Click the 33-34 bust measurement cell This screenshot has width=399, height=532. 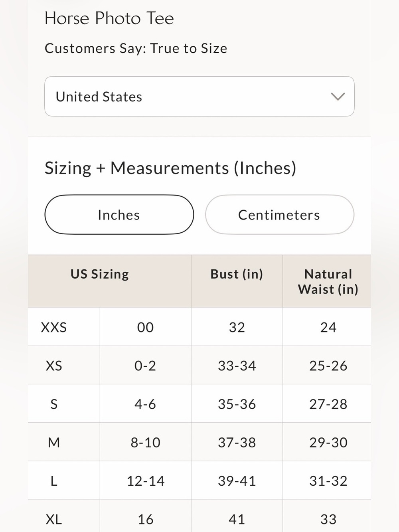237,366
